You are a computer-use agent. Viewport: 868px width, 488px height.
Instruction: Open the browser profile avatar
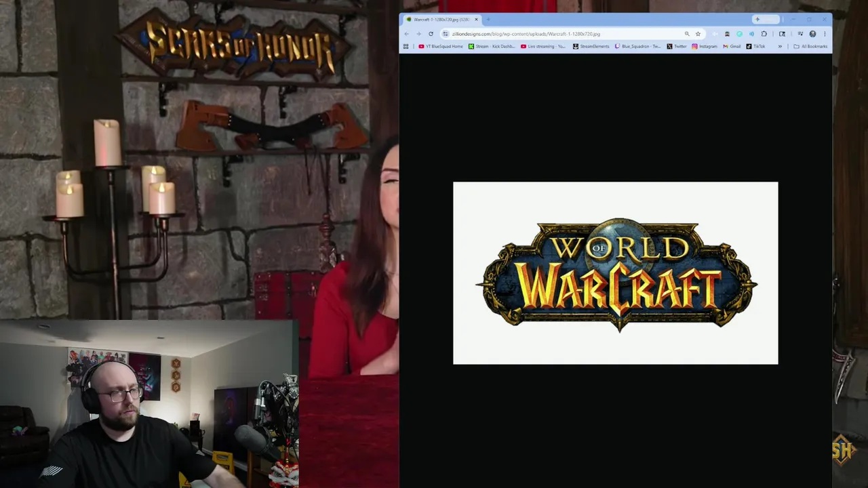812,34
